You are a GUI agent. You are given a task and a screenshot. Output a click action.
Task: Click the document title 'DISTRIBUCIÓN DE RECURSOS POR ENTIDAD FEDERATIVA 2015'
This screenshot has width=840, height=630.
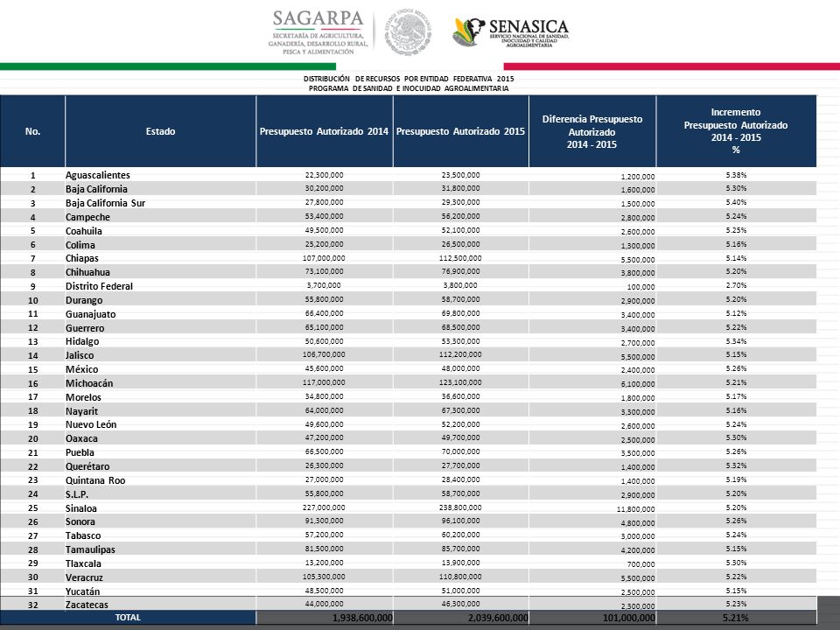[409, 79]
